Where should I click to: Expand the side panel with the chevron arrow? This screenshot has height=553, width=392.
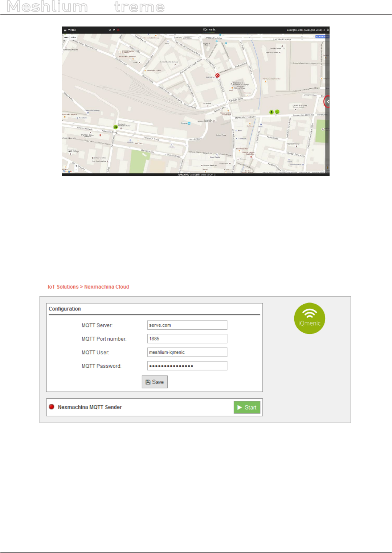pyautogui.click(x=327, y=102)
